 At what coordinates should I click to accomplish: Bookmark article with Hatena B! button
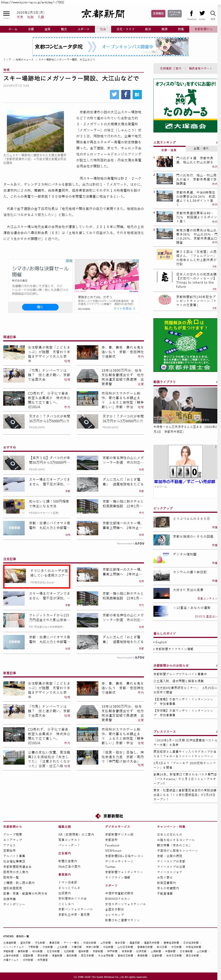[x=136, y=94]
